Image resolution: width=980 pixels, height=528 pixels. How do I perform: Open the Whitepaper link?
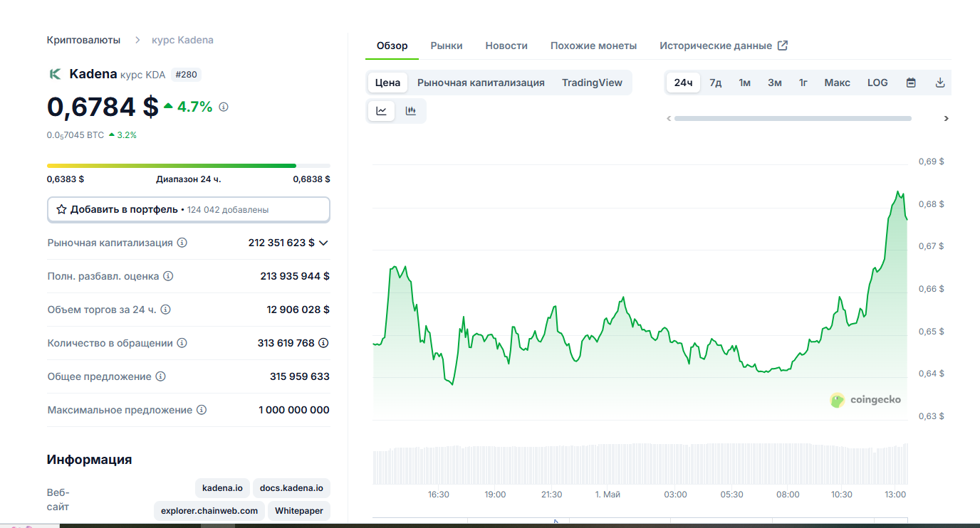299,511
